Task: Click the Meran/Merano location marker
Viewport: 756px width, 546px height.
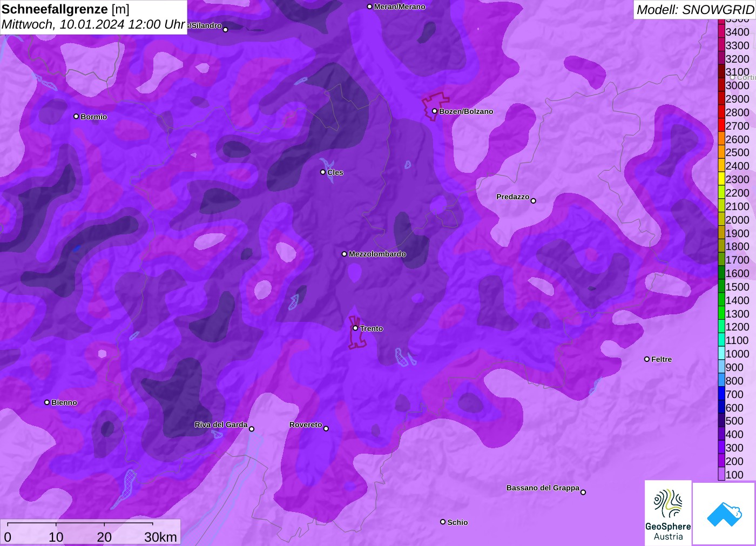Action: [369, 6]
